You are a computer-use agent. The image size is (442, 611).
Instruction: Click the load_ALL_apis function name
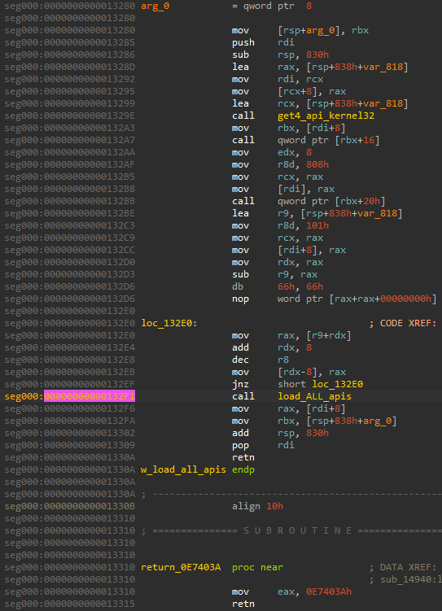314,396
